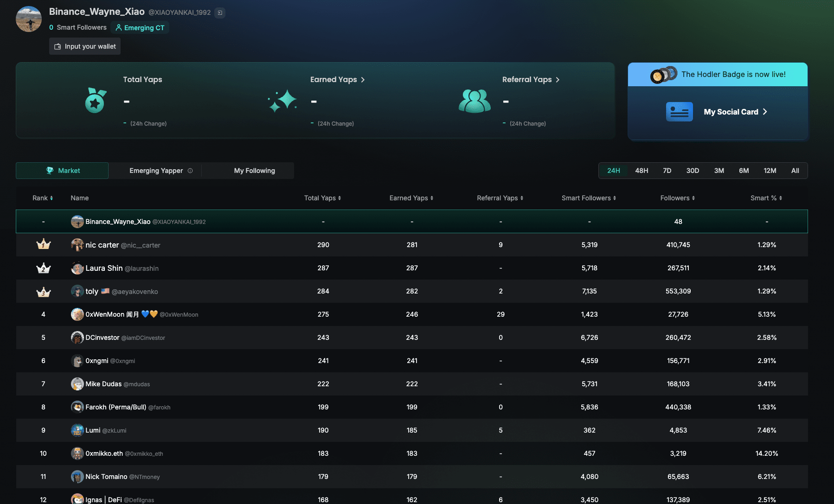
Task: Click the Referral Yaps people icon
Action: pos(475,101)
